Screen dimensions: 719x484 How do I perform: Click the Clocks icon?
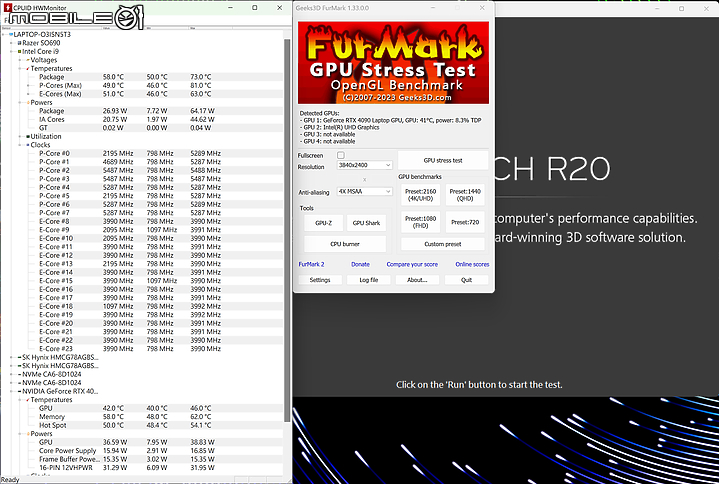(28, 145)
